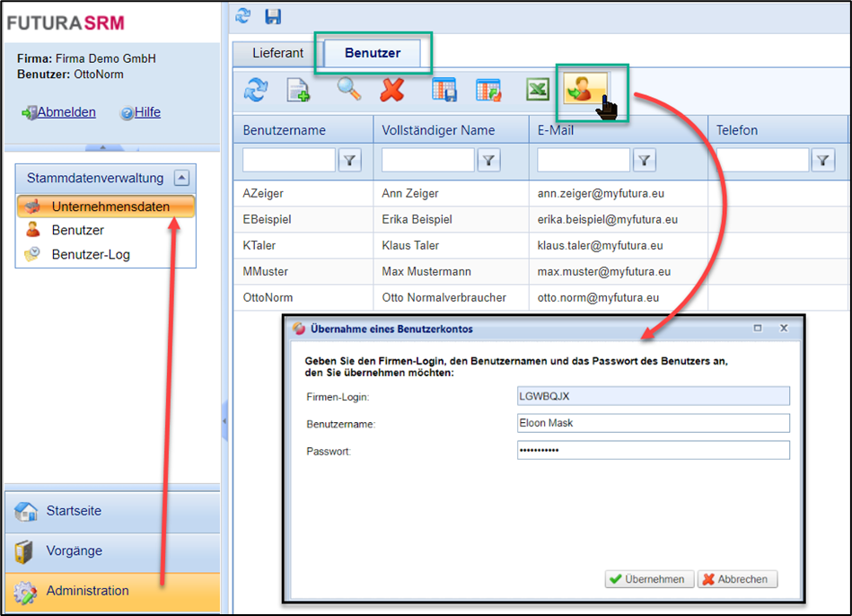Click the save table layout icon
Viewport: 852px width, 616px height.
(444, 90)
